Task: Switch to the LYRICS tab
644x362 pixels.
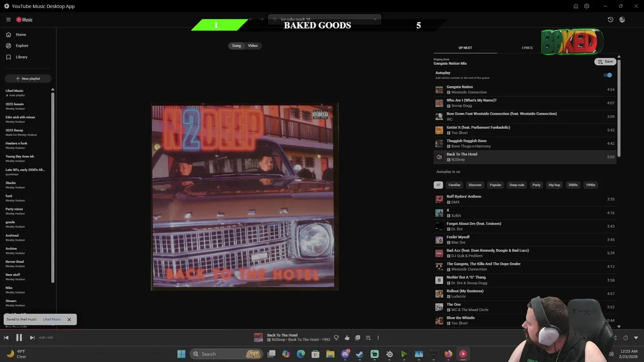Action: click(527, 48)
